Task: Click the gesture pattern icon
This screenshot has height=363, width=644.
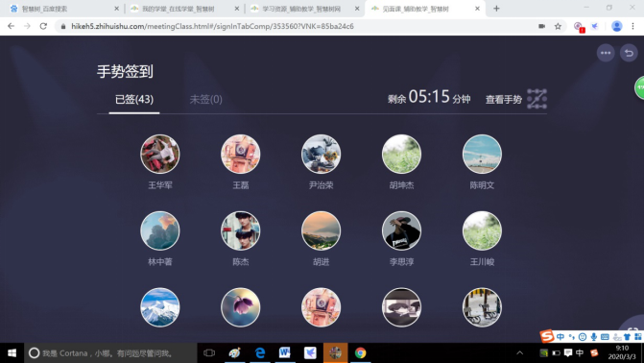Action: [537, 99]
